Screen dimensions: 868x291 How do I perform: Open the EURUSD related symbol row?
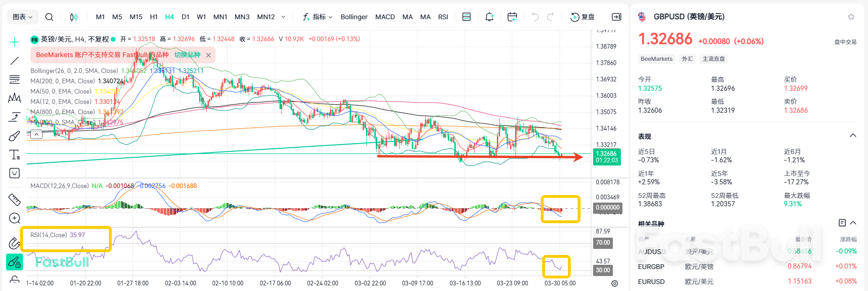[747, 282]
